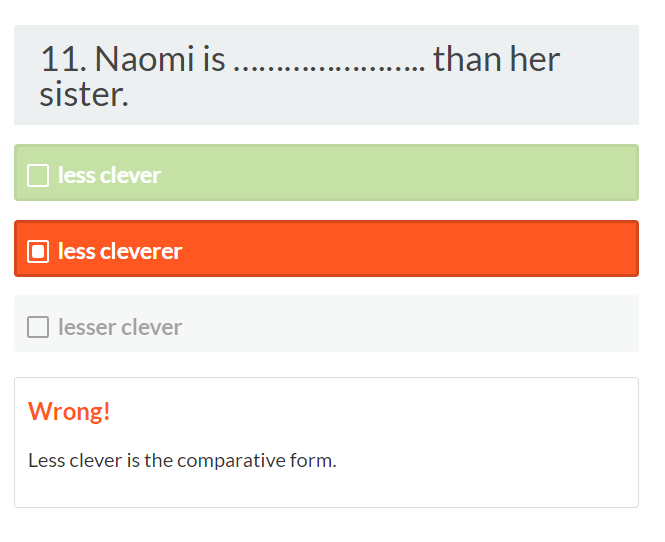Click the dotted blank in the question
Viewport: 665px width, 542px height.
[328, 62]
